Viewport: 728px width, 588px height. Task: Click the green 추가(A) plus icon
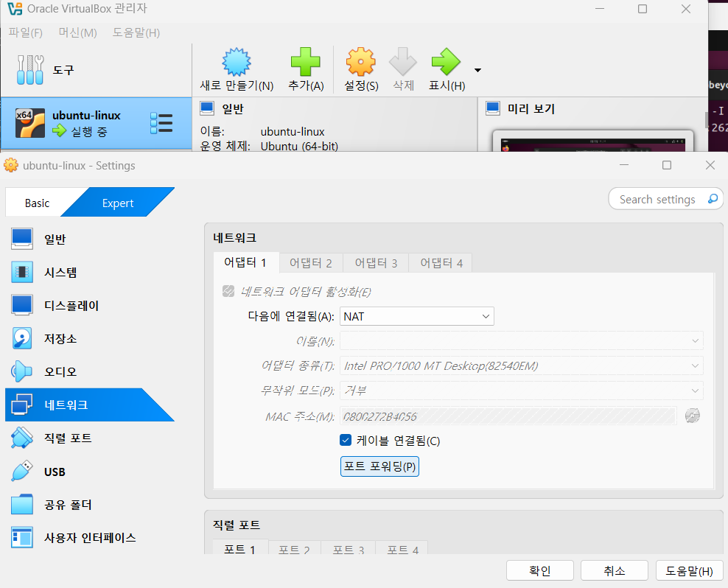pos(306,62)
